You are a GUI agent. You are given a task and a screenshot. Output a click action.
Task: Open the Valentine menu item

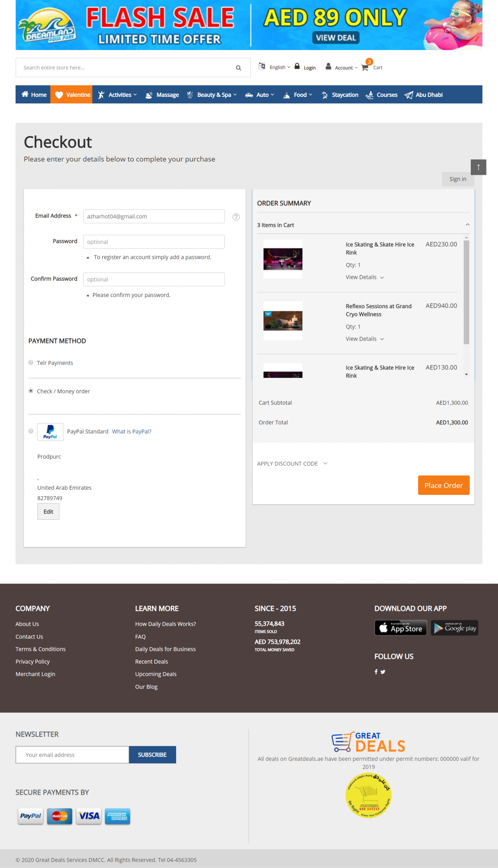(72, 94)
